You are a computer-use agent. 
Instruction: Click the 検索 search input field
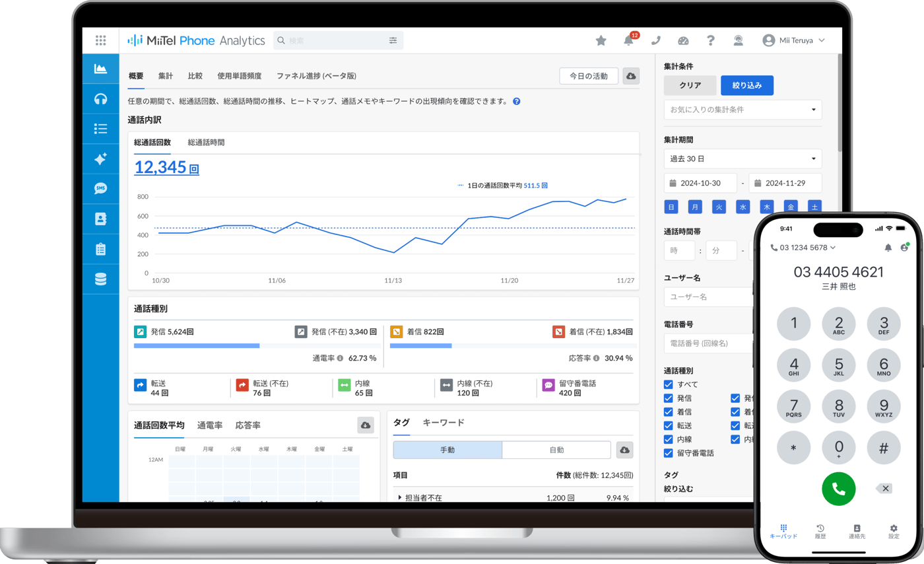coord(338,40)
